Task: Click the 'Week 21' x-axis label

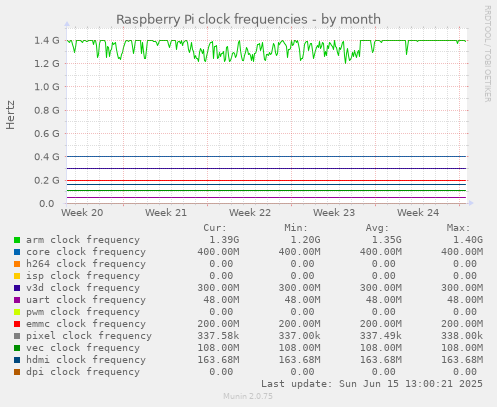Action: (x=166, y=213)
